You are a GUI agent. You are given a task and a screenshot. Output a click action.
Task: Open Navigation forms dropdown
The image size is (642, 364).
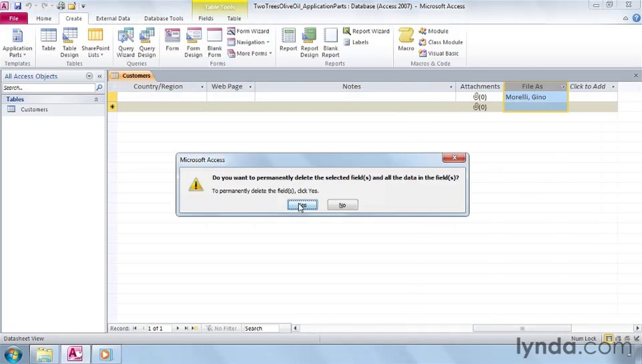click(x=248, y=42)
